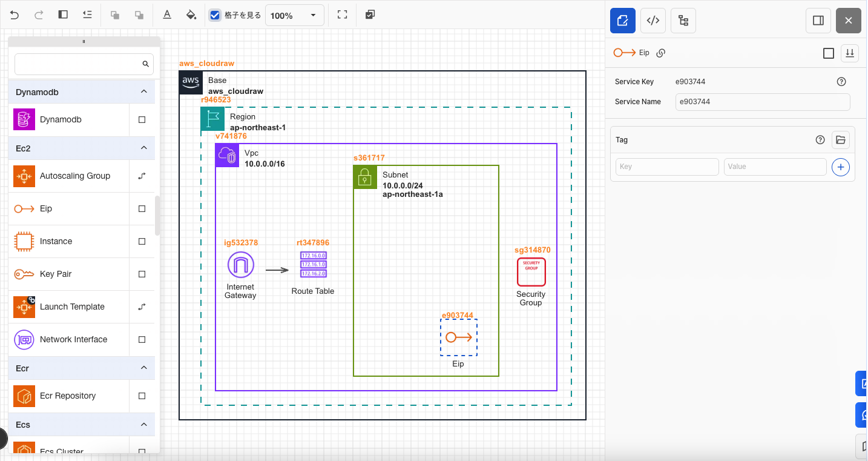Switch to the tree structure tab
The width and height of the screenshot is (868, 461).
(683, 21)
